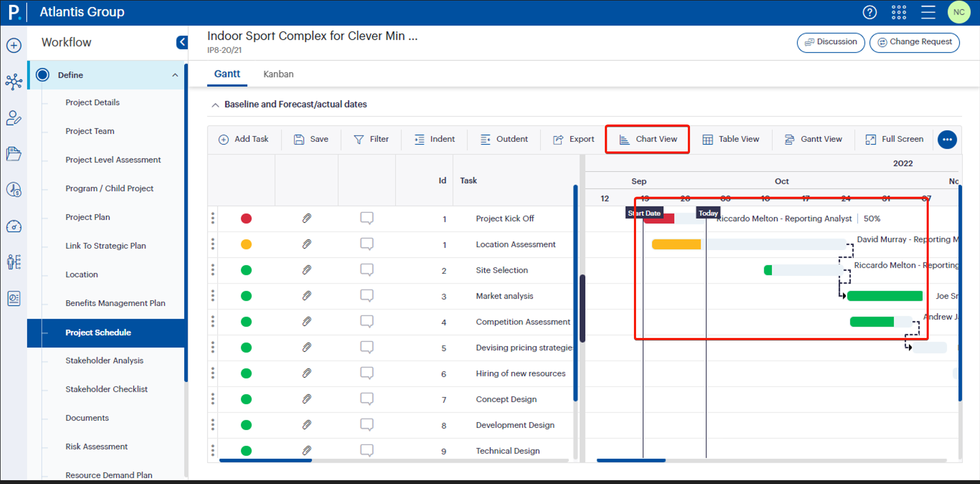Open the report document sidebar icon
Screen dimensions: 980x484
coord(14,298)
